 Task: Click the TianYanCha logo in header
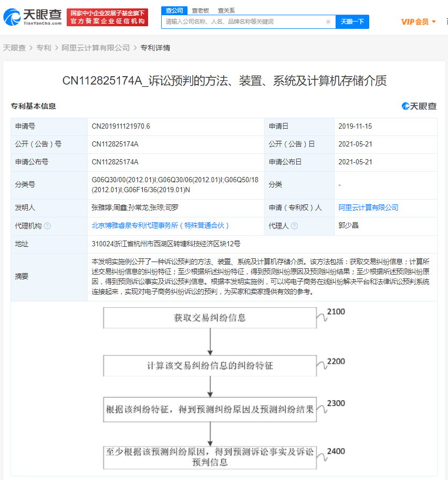pos(33,17)
